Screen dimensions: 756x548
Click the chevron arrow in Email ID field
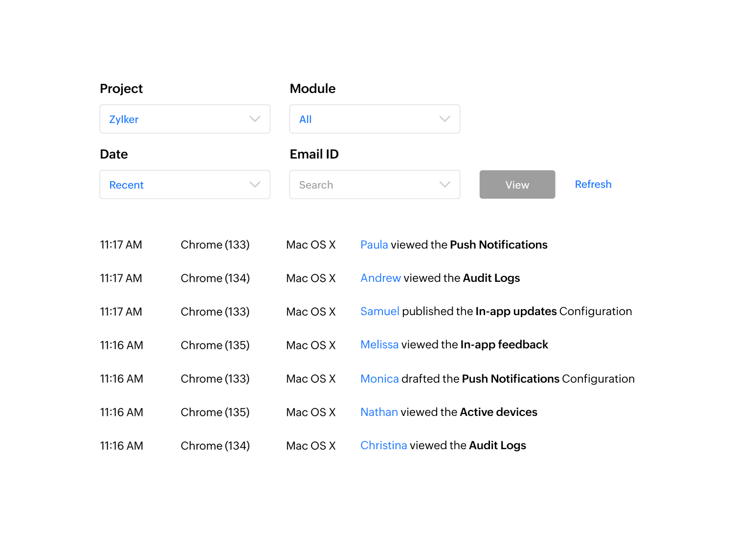[x=445, y=184]
